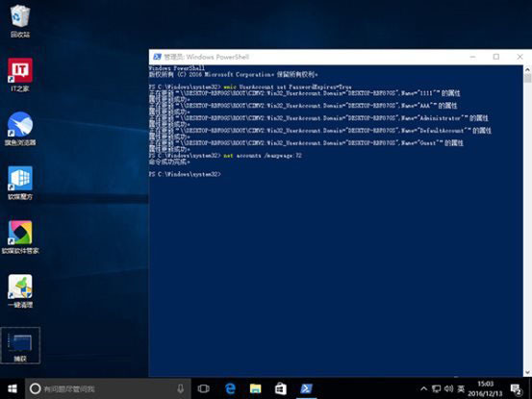Maximize the PowerShell window

[x=496, y=57]
